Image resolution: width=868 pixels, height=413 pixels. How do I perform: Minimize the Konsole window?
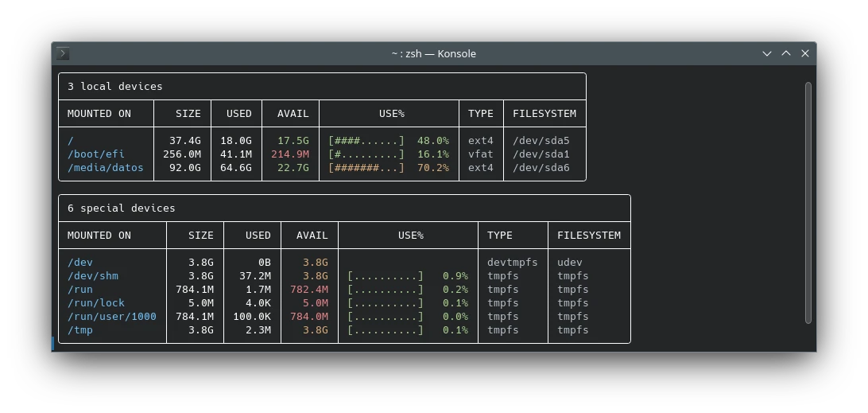767,53
